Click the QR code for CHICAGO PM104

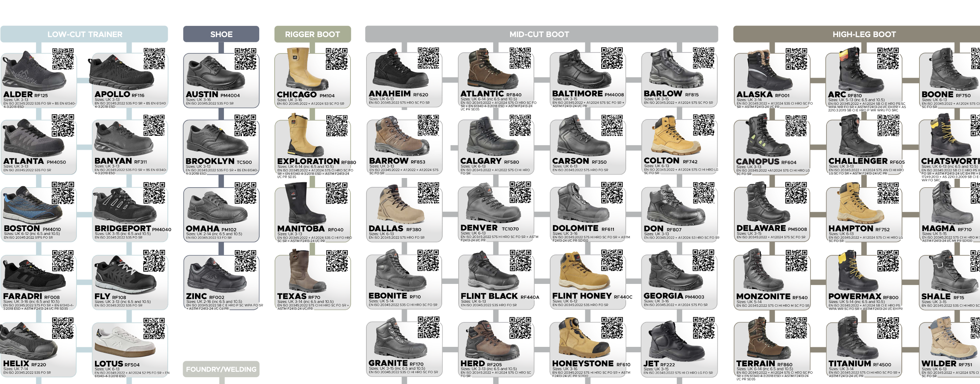[337, 59]
